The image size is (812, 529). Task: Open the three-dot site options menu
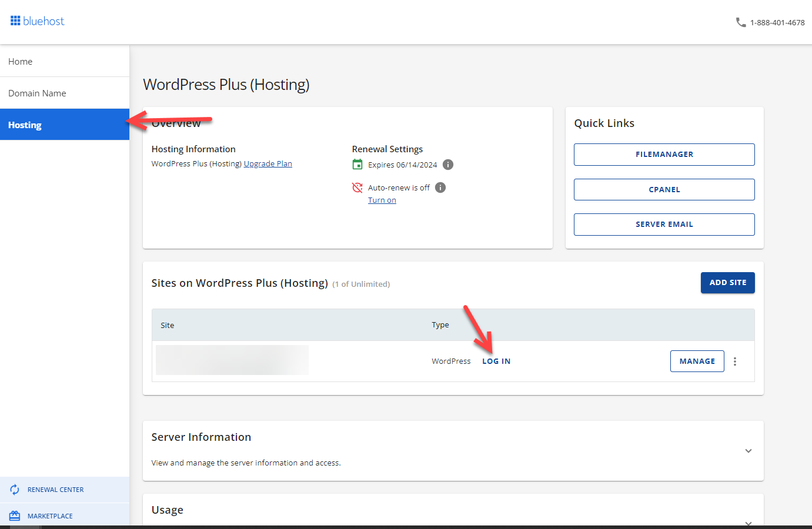[735, 361]
